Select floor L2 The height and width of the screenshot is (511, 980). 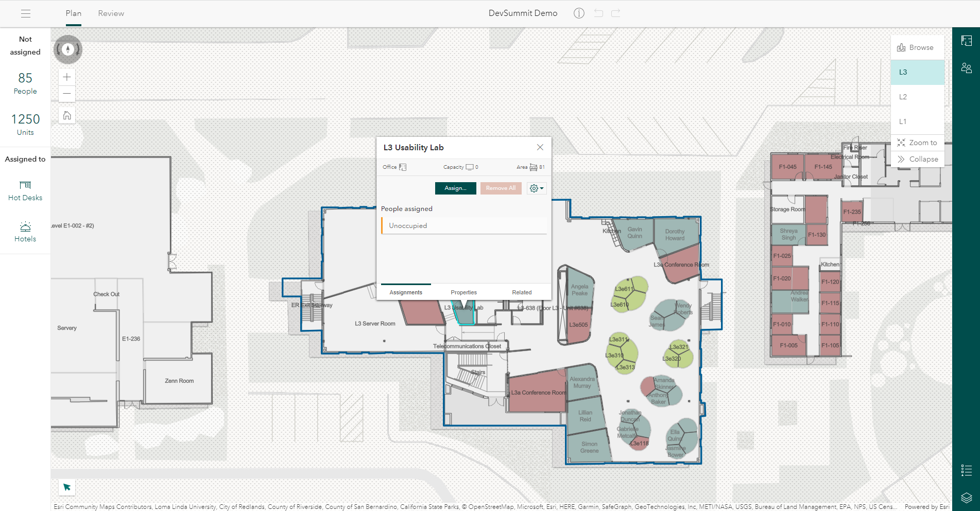tap(918, 97)
